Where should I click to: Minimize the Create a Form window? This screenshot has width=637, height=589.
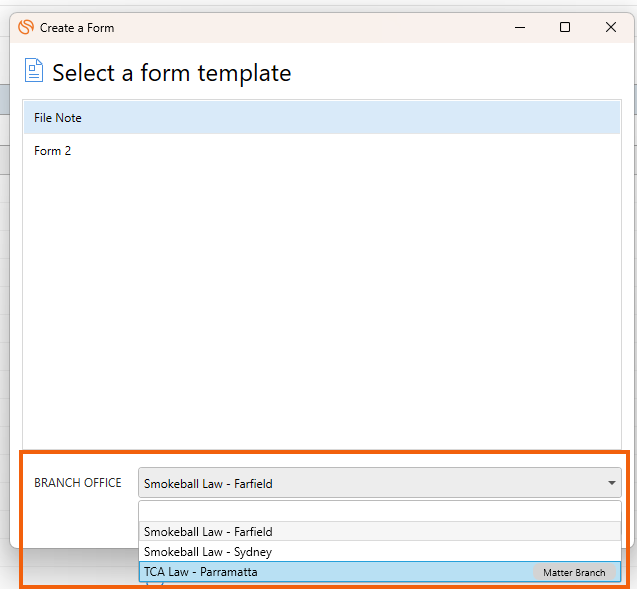point(520,28)
